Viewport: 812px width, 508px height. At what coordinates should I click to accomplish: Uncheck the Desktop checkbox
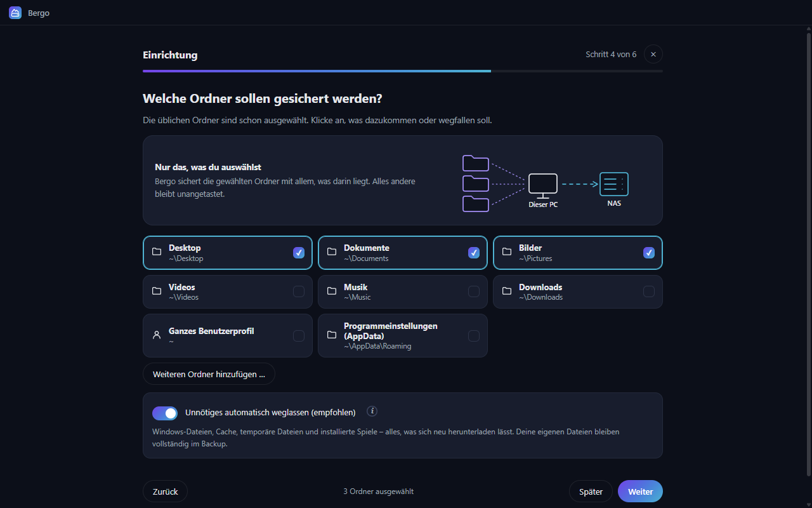click(x=299, y=253)
